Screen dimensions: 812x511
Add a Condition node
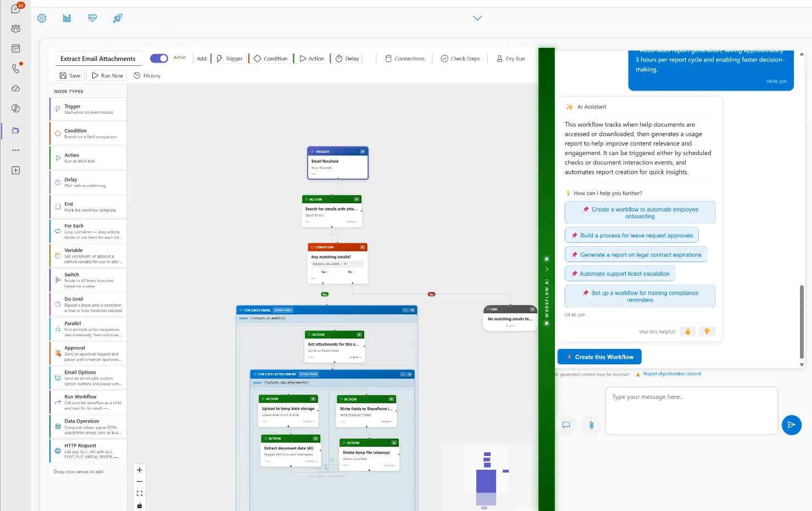point(270,59)
